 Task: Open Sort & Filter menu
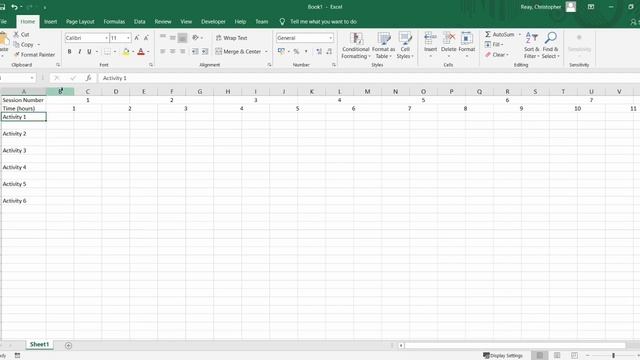[x=531, y=45]
